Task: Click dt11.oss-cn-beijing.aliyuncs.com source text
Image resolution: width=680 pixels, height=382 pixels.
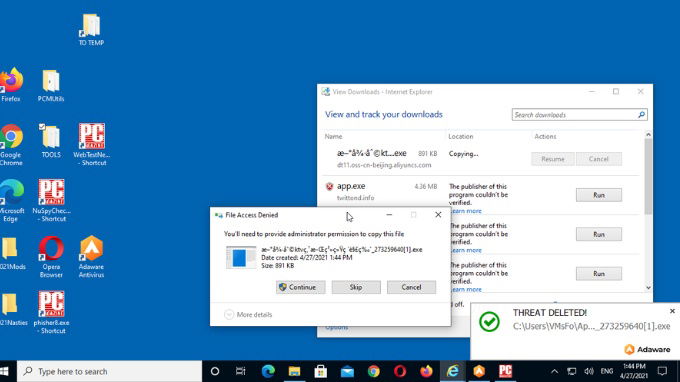Action: (384, 165)
